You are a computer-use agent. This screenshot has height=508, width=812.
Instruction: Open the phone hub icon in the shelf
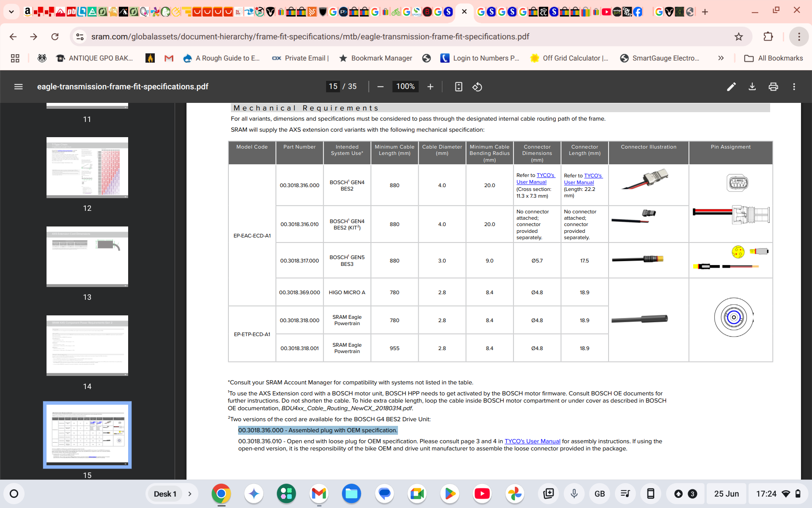click(x=650, y=494)
